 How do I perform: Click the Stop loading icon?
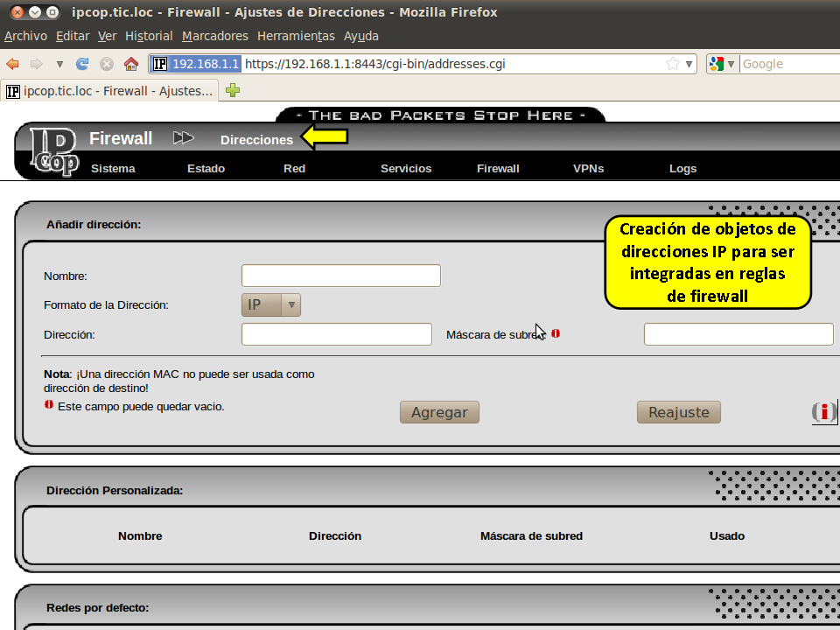[107, 64]
